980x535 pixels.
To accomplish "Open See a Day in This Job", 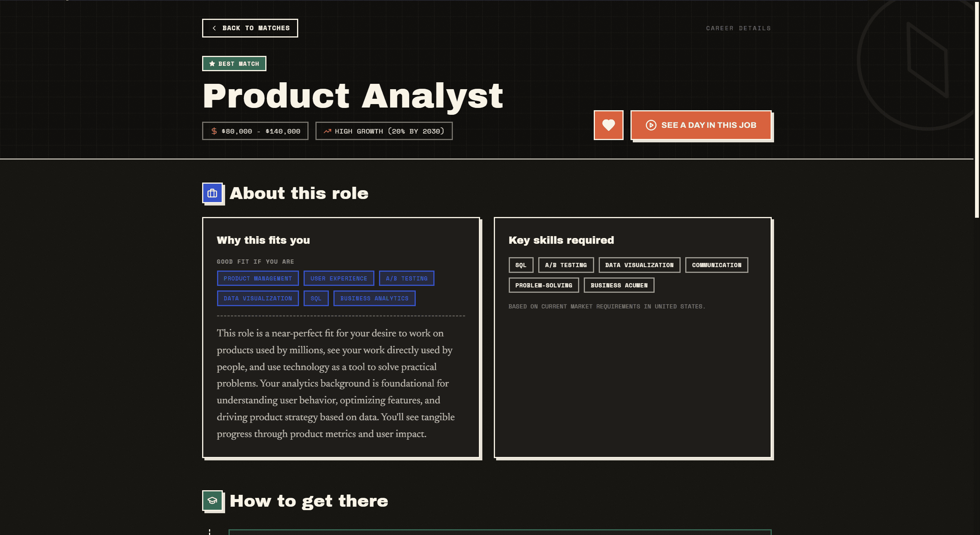I will point(701,125).
